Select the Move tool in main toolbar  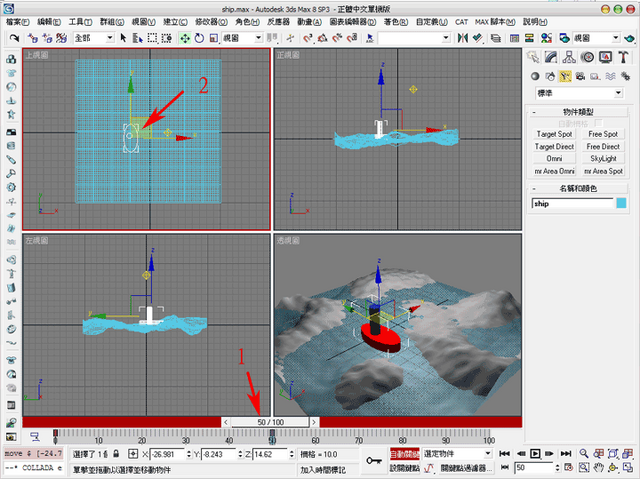coord(185,38)
